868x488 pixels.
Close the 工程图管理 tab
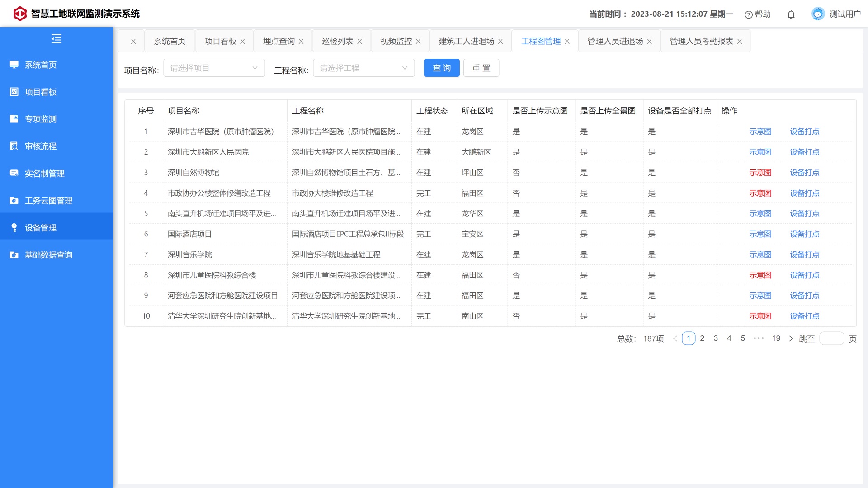pyautogui.click(x=567, y=41)
